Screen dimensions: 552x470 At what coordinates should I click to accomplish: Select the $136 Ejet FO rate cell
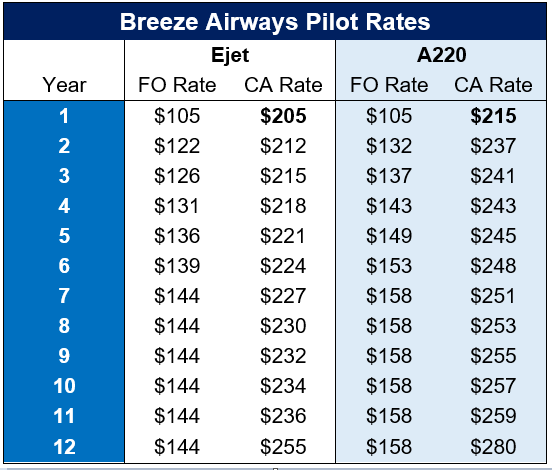click(x=177, y=236)
